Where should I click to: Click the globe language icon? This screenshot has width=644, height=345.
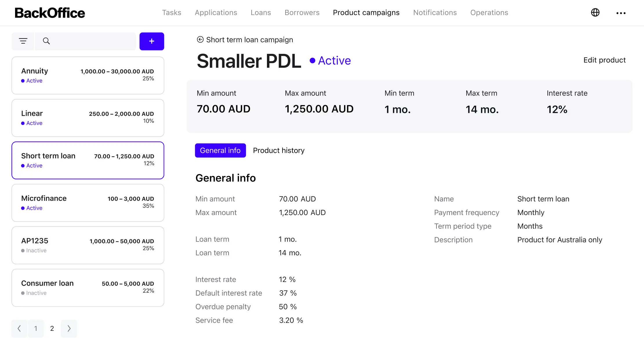coord(595,12)
